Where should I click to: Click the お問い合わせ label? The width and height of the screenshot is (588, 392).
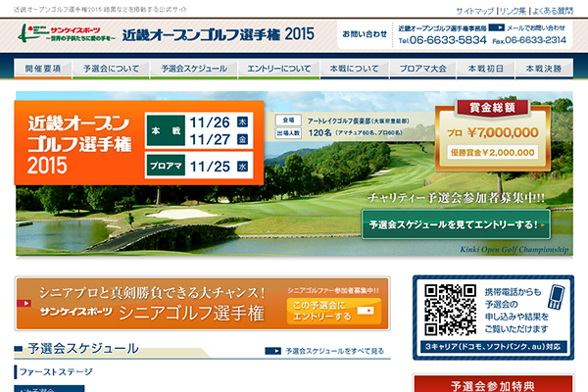pyautogui.click(x=365, y=34)
